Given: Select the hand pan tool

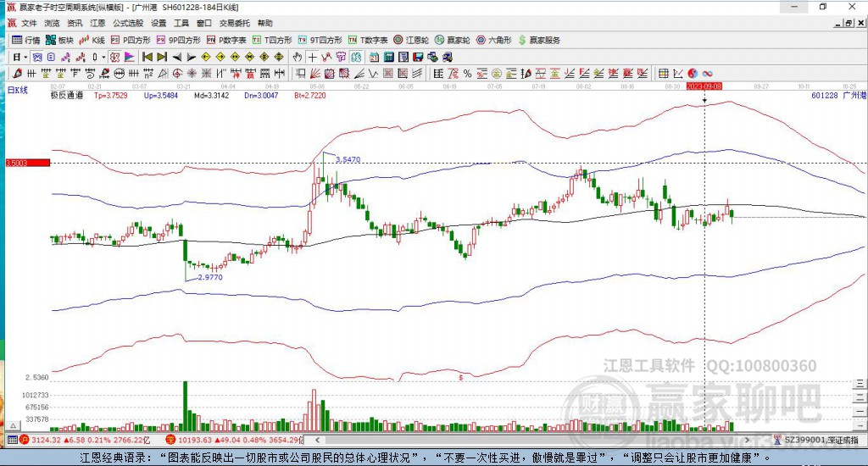Looking at the screenshot, I should click(298, 57).
